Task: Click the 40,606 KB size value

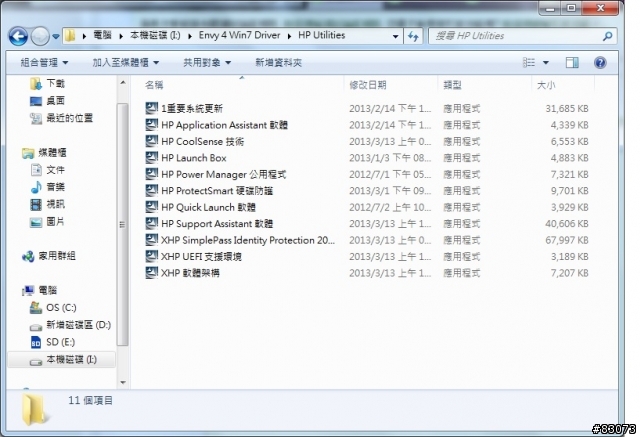Action: (x=567, y=224)
